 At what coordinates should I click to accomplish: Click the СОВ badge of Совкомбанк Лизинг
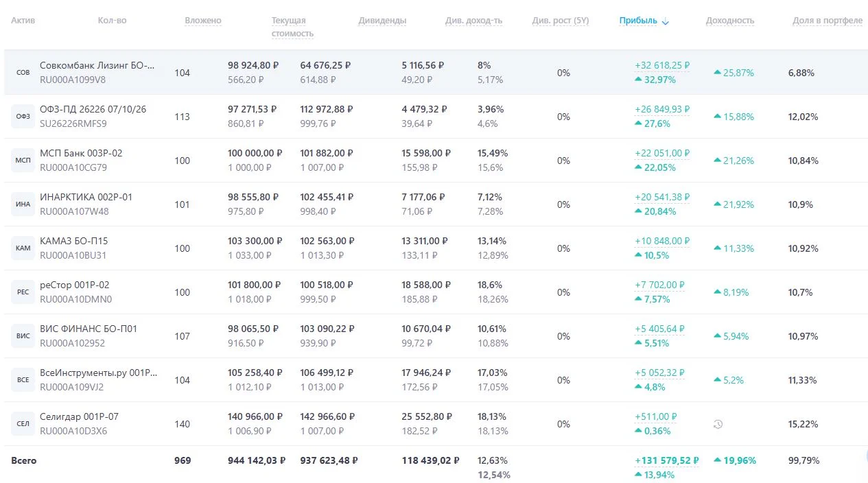tap(23, 73)
